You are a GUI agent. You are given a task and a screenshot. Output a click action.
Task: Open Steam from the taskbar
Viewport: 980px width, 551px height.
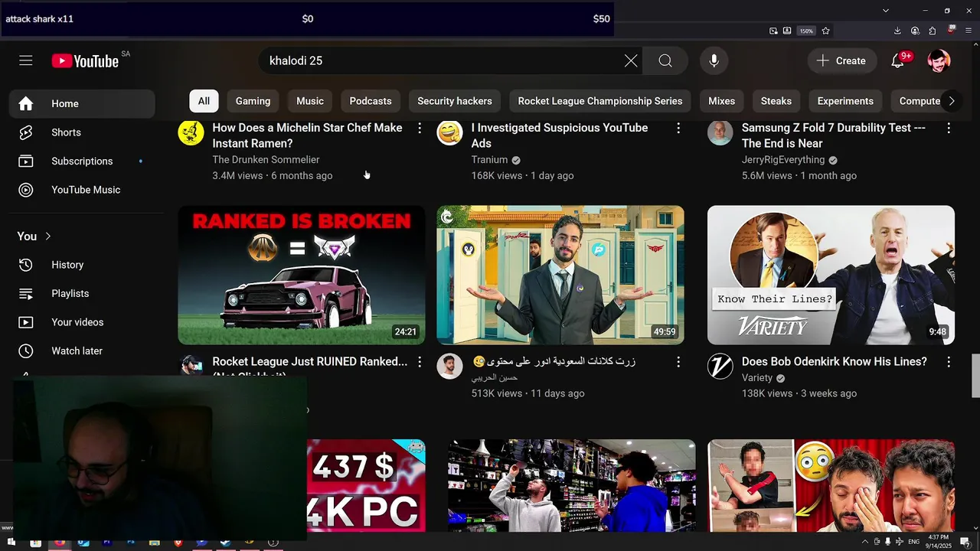[x=225, y=542]
